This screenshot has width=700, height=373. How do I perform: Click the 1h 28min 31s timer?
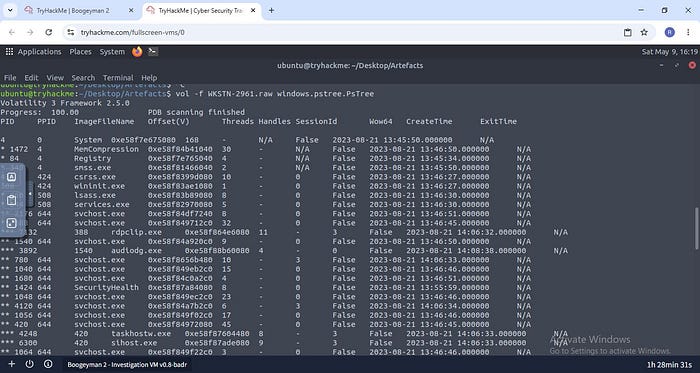tap(669, 365)
